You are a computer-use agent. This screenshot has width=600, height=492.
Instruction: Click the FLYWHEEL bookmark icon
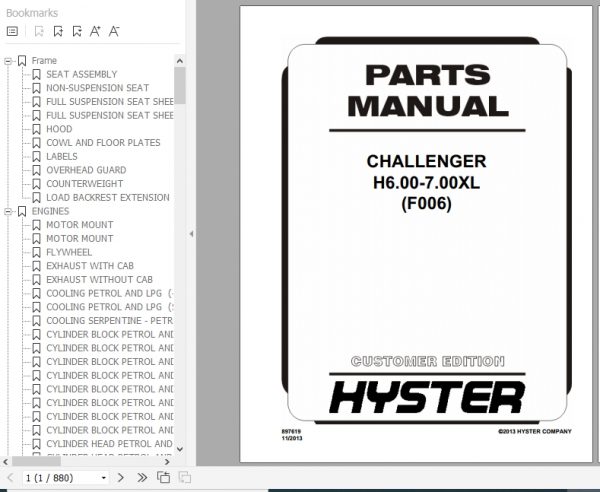[36, 253]
